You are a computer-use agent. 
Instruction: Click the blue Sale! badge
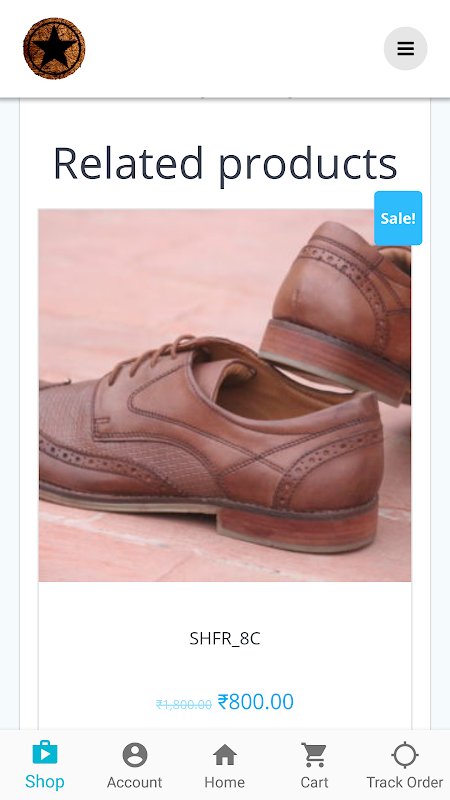(398, 218)
